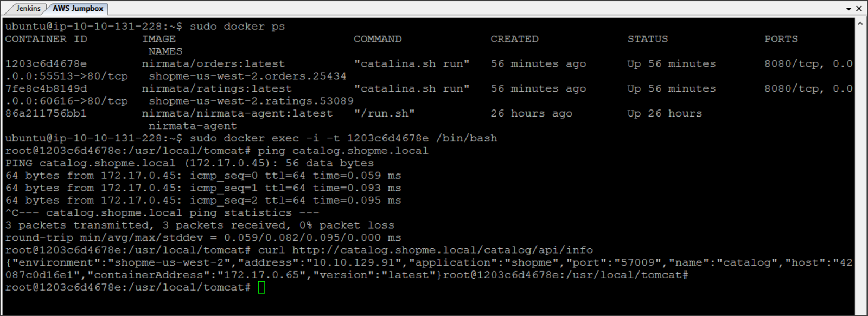Click the nirmata/nirmata-agent:latest image name
The width and height of the screenshot is (868, 316).
tap(236, 113)
